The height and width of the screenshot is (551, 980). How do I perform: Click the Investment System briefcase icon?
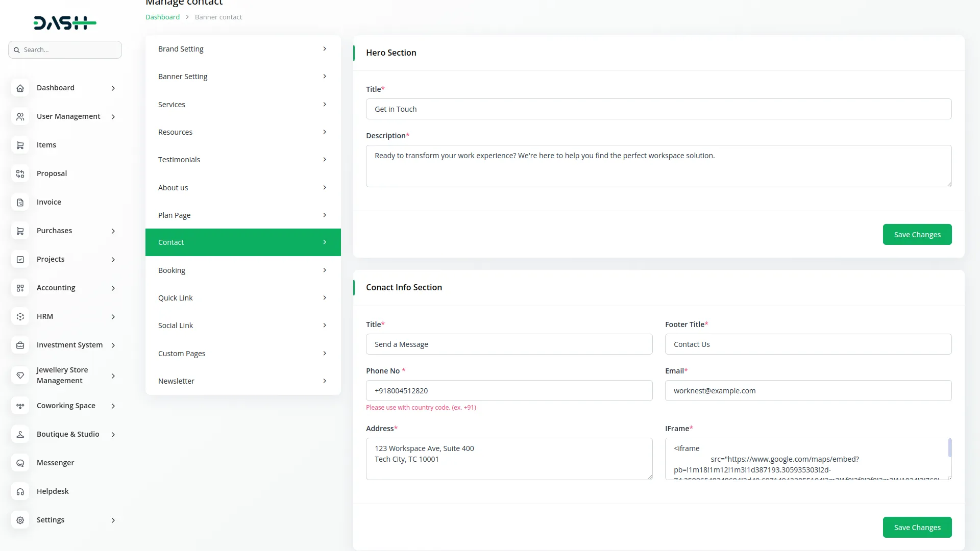click(20, 345)
